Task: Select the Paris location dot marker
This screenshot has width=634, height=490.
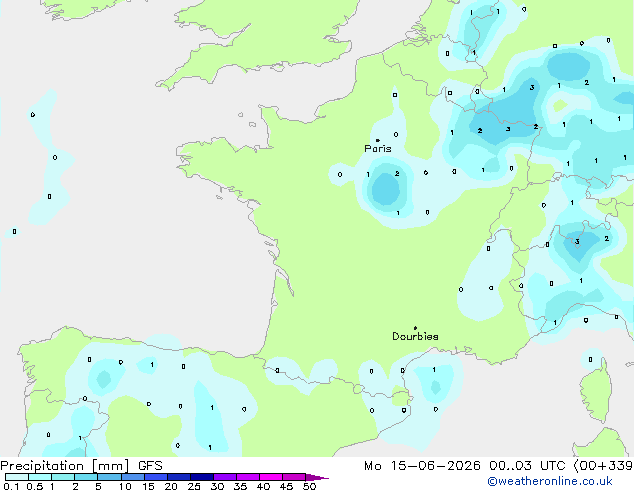Action: pos(378,140)
